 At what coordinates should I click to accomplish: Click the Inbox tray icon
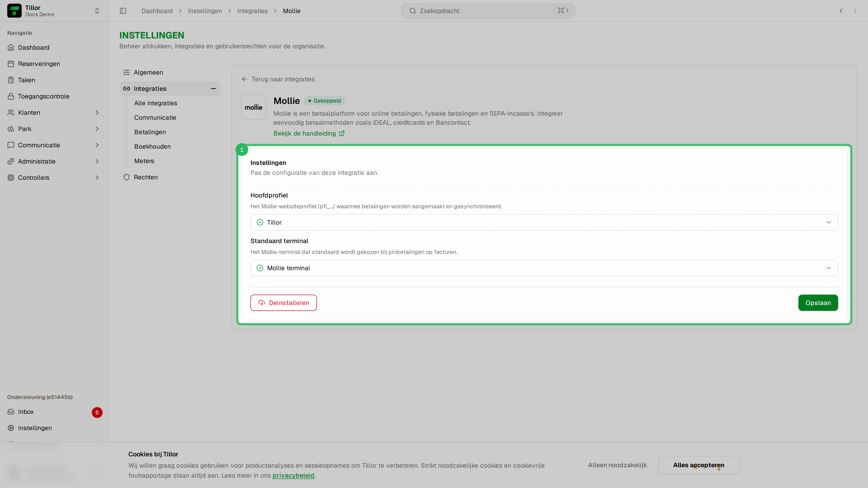(11, 412)
